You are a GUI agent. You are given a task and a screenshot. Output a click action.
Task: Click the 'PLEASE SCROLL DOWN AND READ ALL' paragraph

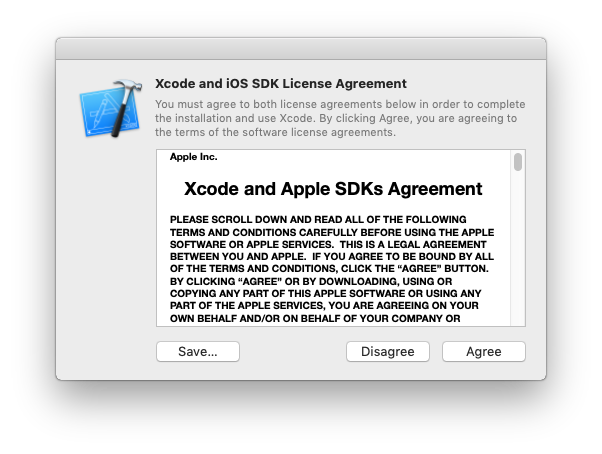pos(332,269)
